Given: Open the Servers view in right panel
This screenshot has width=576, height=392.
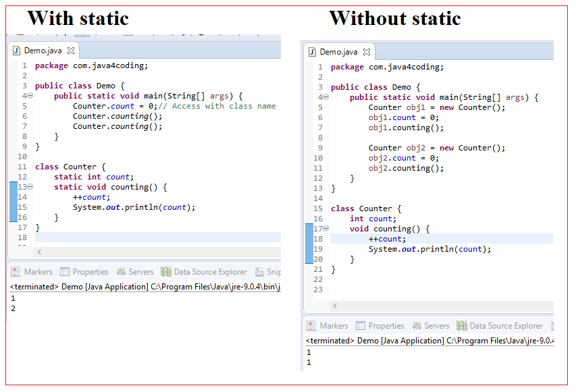Looking at the screenshot, I should coord(431,325).
